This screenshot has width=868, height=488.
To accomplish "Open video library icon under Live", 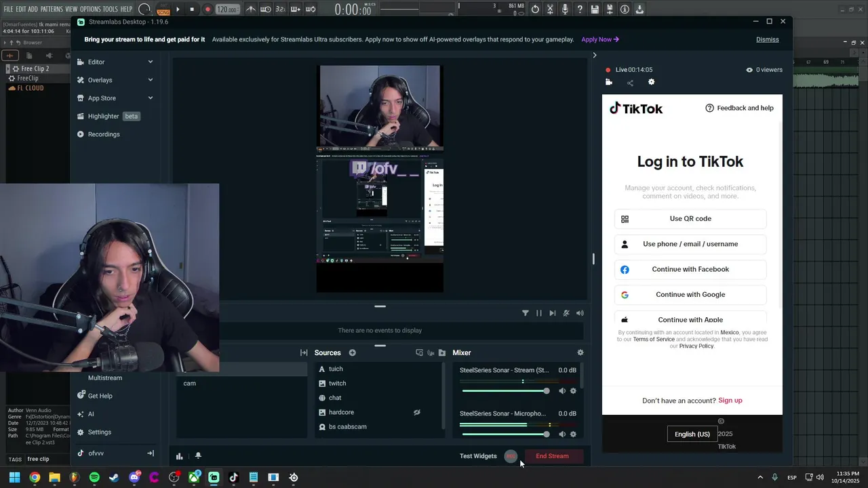I will click(609, 82).
